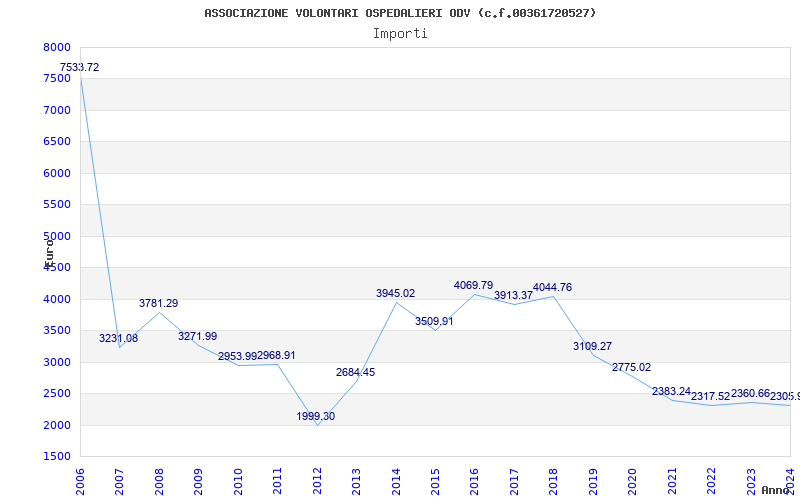Select the 3945.02 data label
Image resolution: width=800 pixels, height=500 pixels.
tap(395, 294)
